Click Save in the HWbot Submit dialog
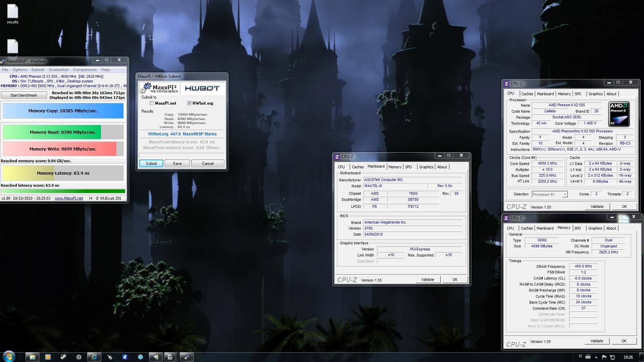This screenshot has width=644, height=362. [178, 163]
